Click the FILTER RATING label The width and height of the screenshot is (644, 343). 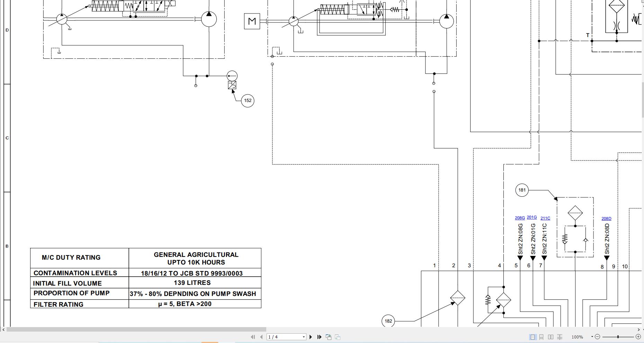[59, 305]
